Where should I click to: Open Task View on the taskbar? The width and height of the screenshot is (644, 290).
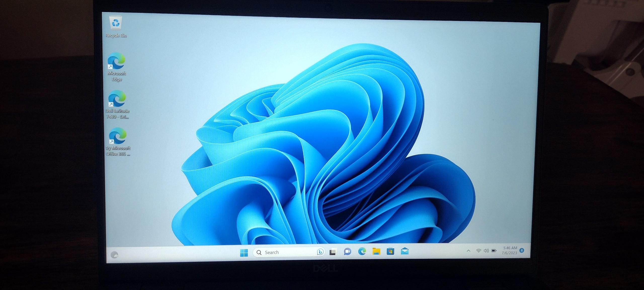pyautogui.click(x=333, y=251)
